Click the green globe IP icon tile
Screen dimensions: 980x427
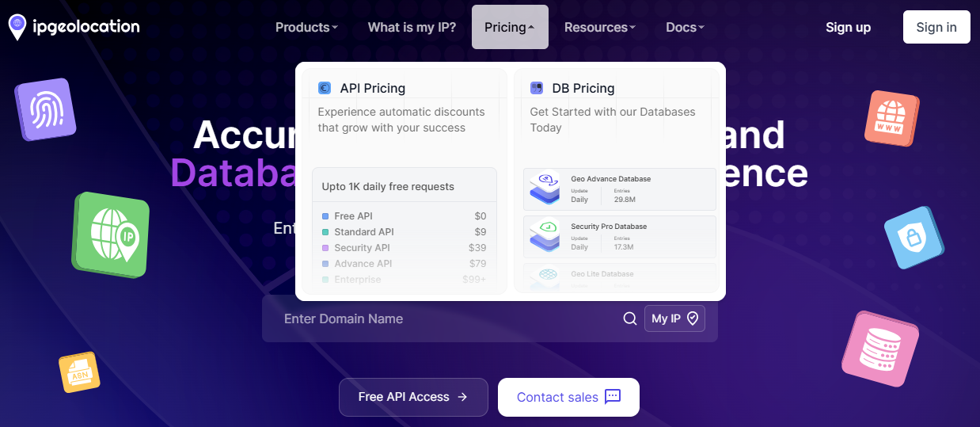(x=111, y=234)
